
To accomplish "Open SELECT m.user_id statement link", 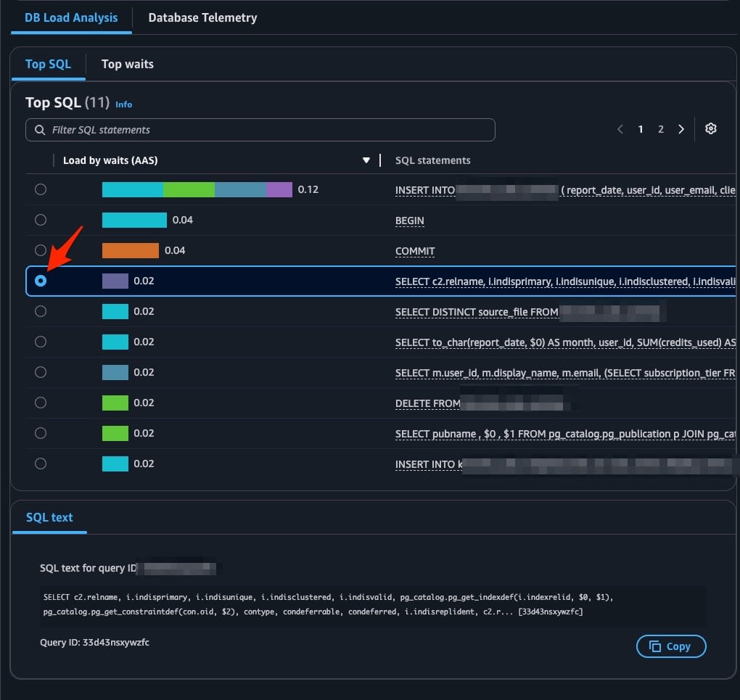I will click(x=565, y=373).
